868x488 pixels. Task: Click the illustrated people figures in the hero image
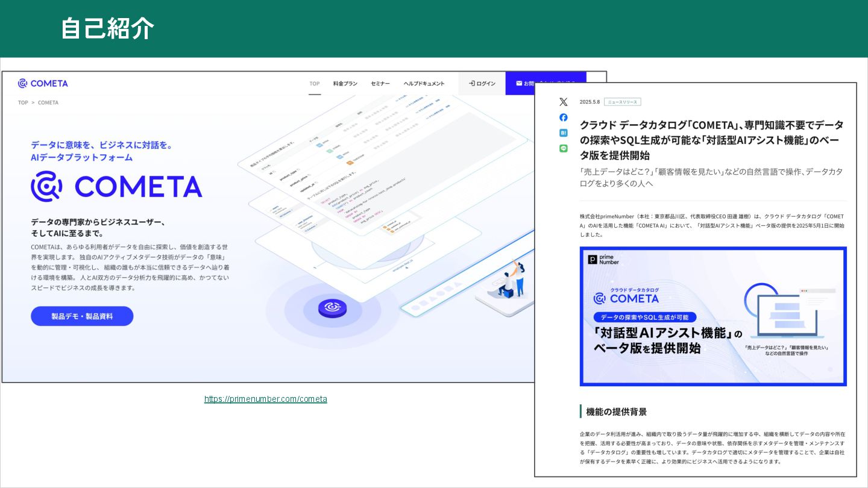pyautogui.click(x=511, y=280)
